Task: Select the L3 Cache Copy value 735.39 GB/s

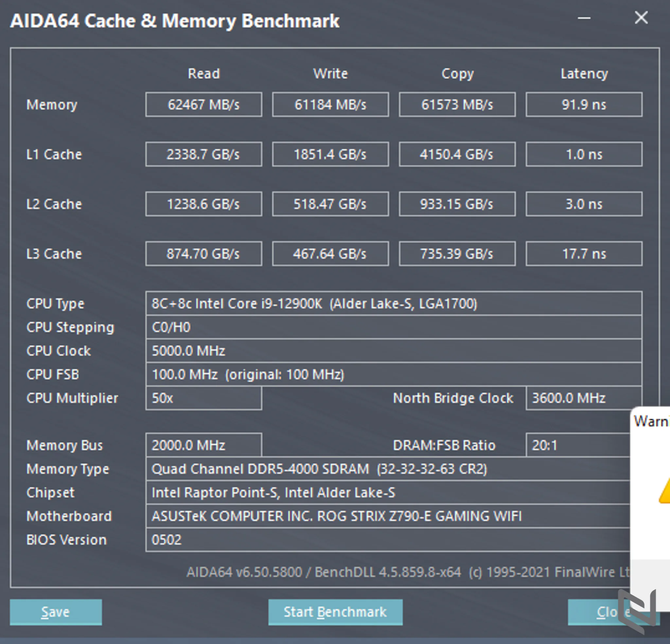Action: coord(457,254)
